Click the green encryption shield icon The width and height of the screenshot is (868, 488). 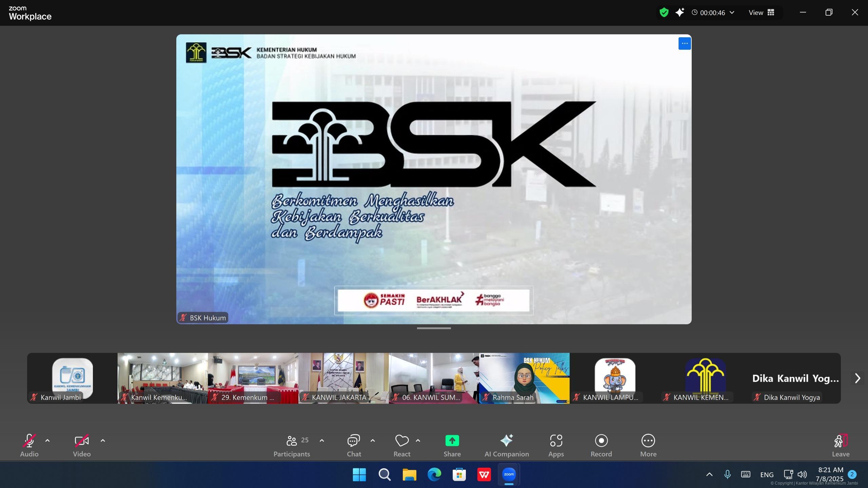point(664,13)
